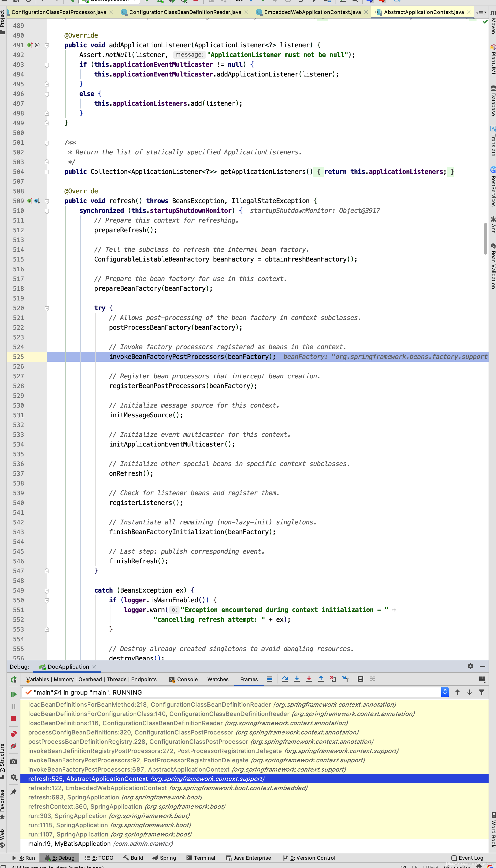This screenshot has height=868, width=496.
Task: Click the Drop Frame icon
Action: (333, 679)
